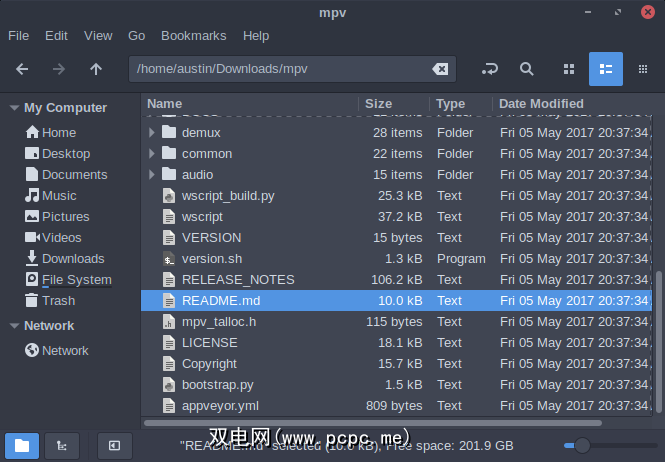Show places in sidebar

22,446
